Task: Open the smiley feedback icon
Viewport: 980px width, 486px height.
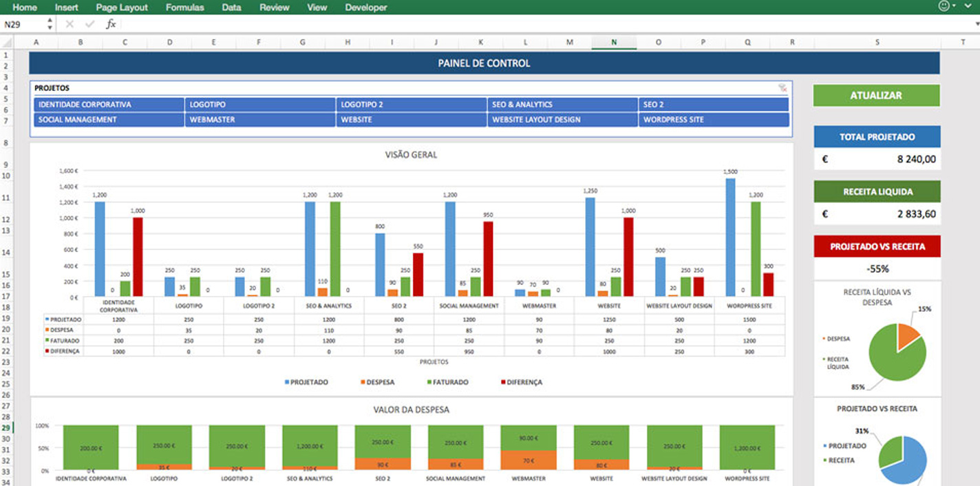Action: [x=944, y=6]
